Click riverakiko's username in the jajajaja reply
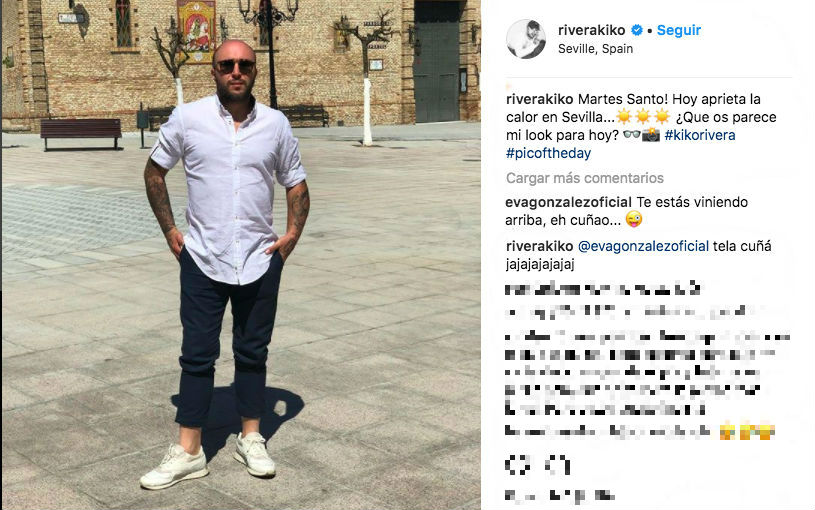The image size is (815, 510). pyautogui.click(x=540, y=246)
